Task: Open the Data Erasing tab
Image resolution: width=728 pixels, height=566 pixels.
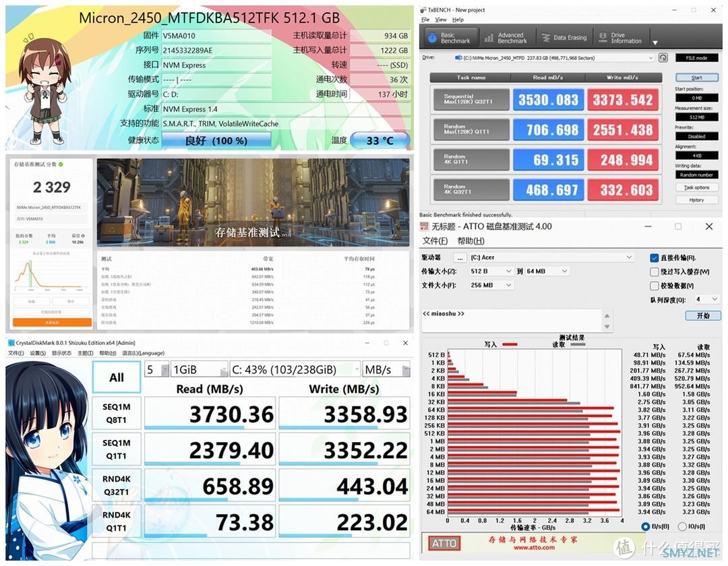Action: click(x=564, y=38)
